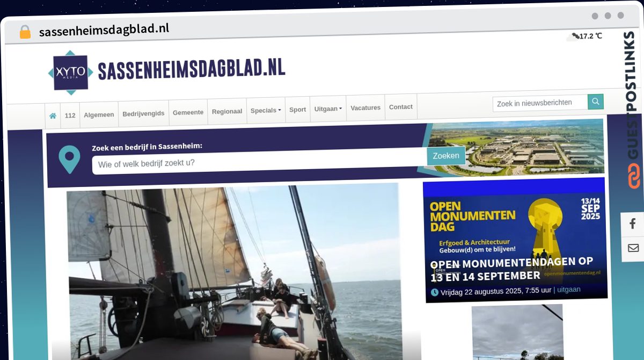Viewport: 644px width, 360px height.
Task: Open the 112 menu item
Action: tap(70, 116)
